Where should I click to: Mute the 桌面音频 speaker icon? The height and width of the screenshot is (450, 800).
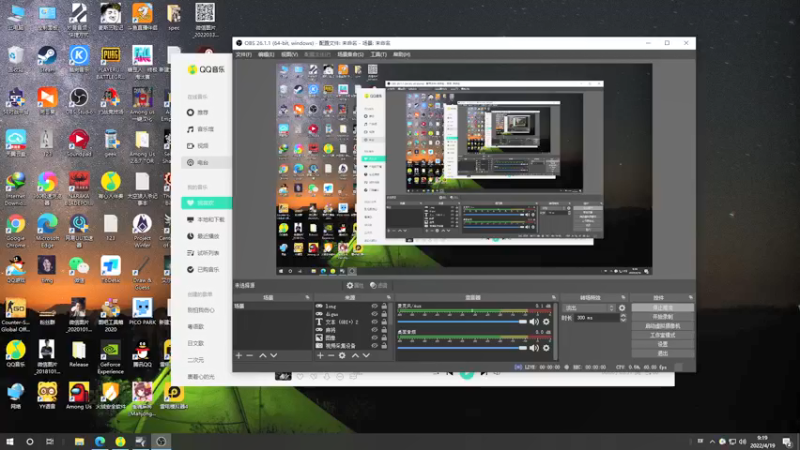point(534,348)
